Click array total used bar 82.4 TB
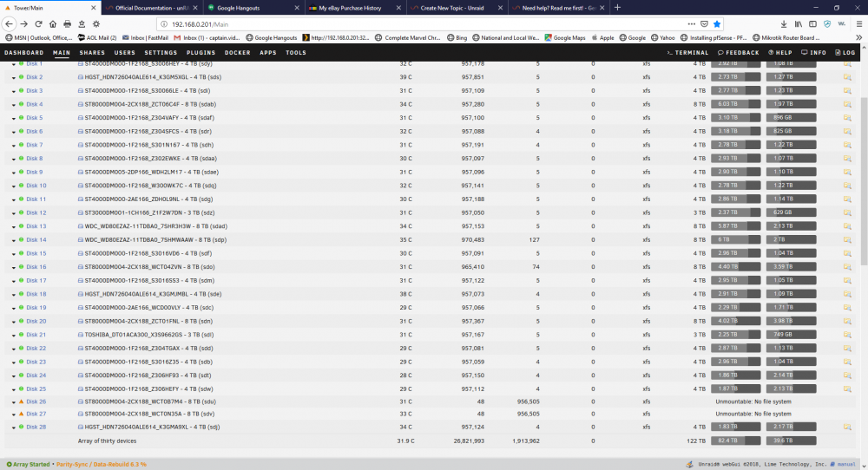868x470 pixels. pos(736,441)
